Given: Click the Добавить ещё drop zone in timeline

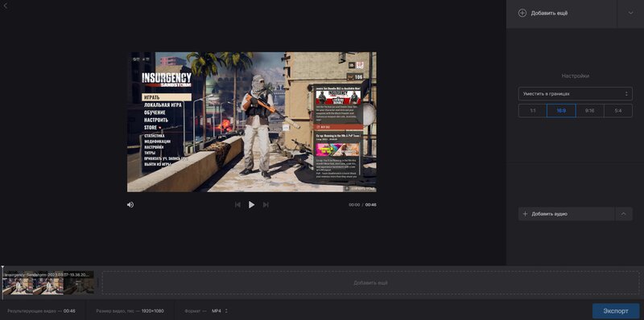Looking at the screenshot, I should pyautogui.click(x=370, y=283).
